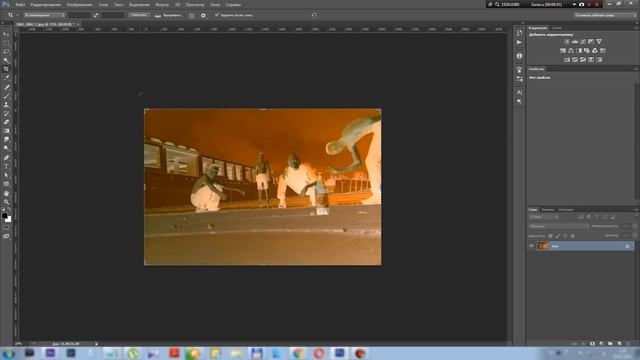Toggle lock image pixels brush icon
Viewport: 640px width, 360px height.
(x=558, y=236)
